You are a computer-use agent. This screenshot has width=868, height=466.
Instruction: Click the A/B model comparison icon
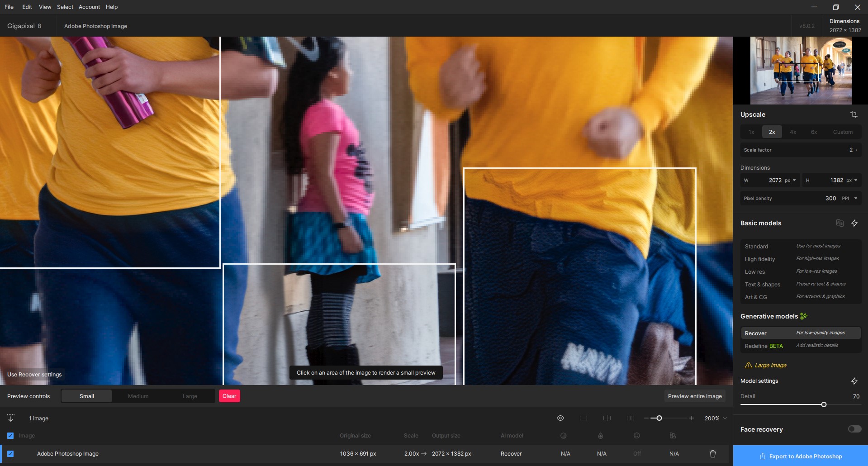(840, 223)
